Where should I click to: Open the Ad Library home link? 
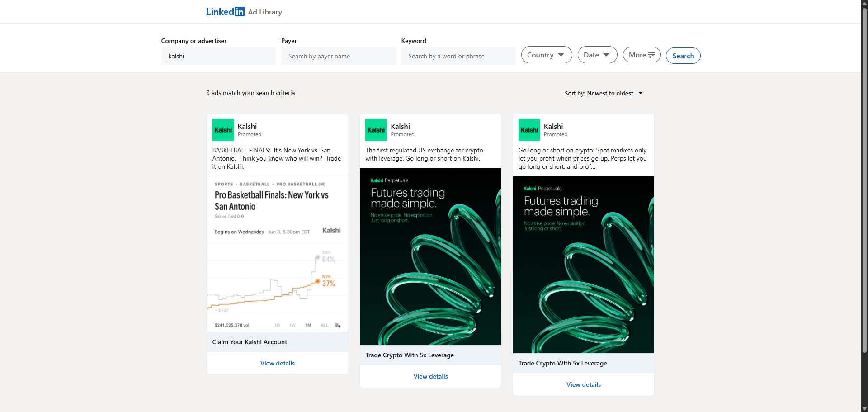[x=265, y=12]
